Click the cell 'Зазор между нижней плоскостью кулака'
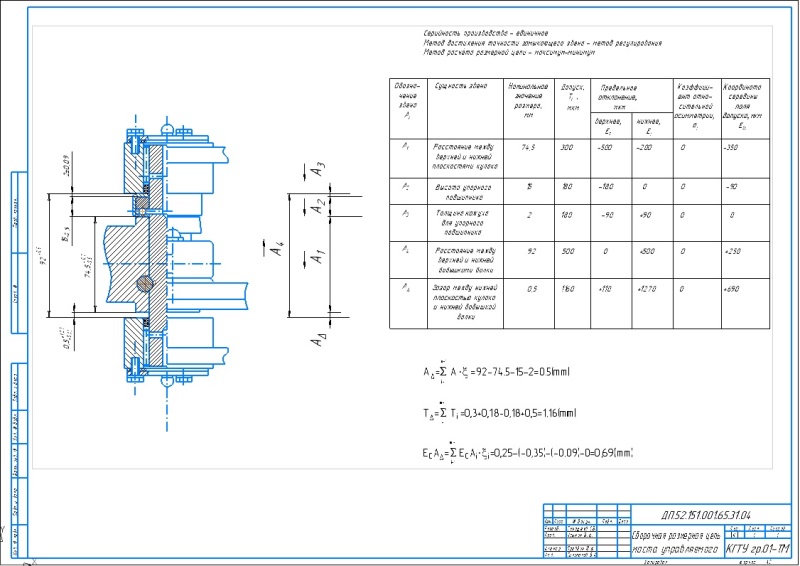The width and height of the screenshot is (800, 566). click(465, 302)
